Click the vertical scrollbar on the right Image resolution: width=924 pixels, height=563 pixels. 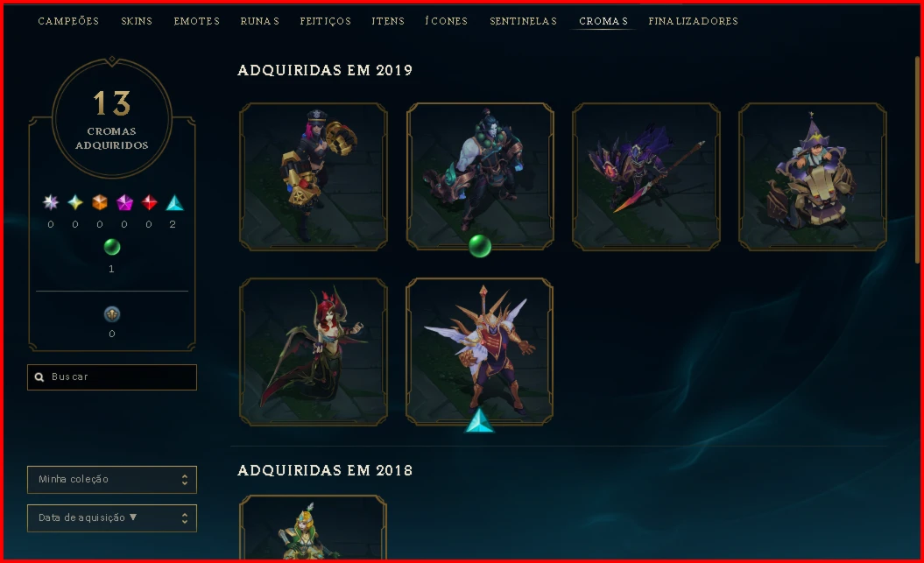pos(917,159)
